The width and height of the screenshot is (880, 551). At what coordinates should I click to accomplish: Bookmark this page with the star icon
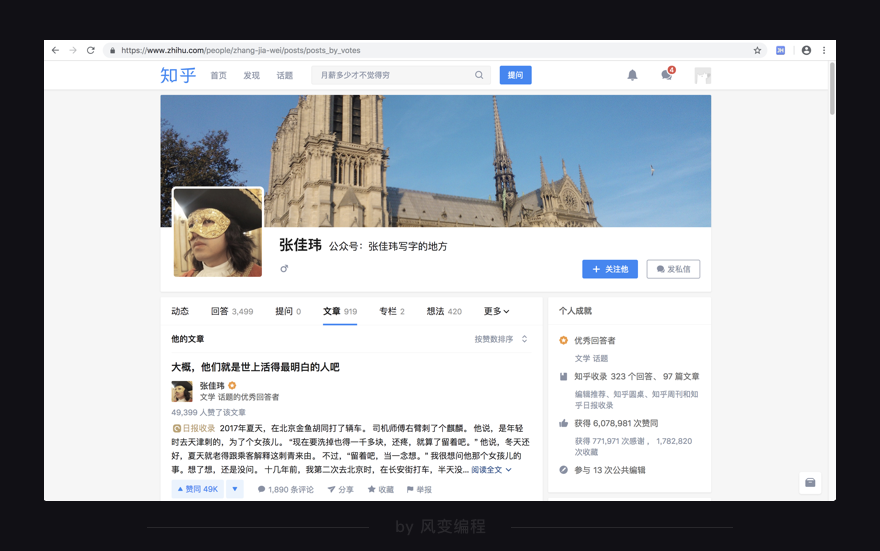coord(757,50)
